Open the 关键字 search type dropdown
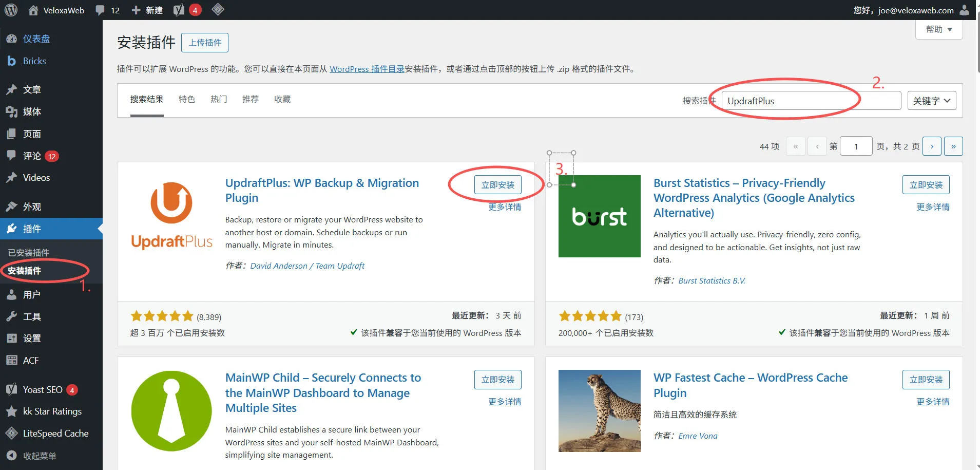The height and width of the screenshot is (470, 980). 931,101
